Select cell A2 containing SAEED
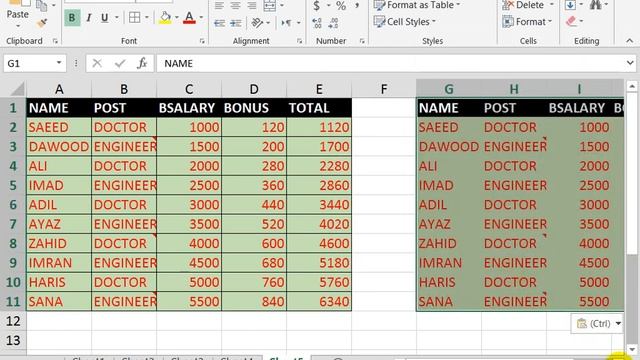The width and height of the screenshot is (640, 360). pyautogui.click(x=59, y=127)
